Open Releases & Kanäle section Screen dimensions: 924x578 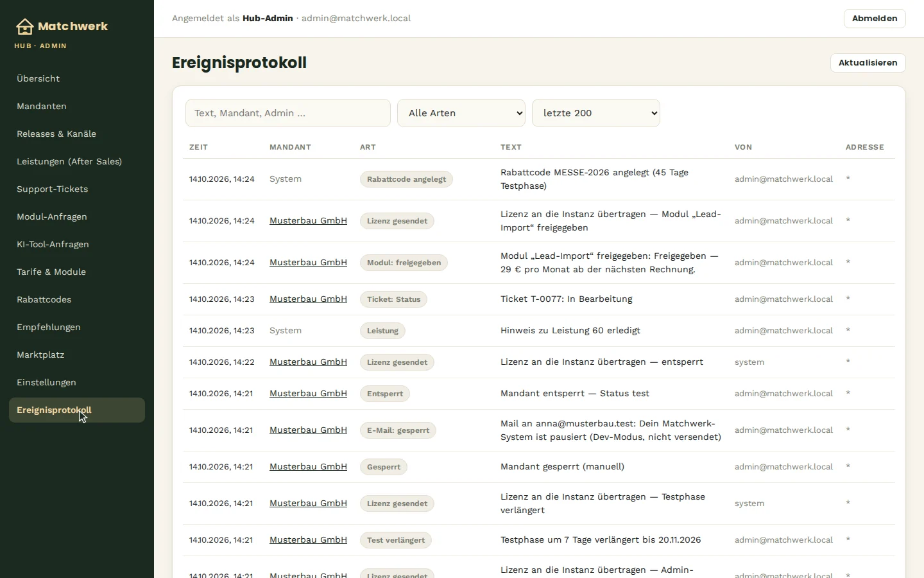(x=77, y=134)
